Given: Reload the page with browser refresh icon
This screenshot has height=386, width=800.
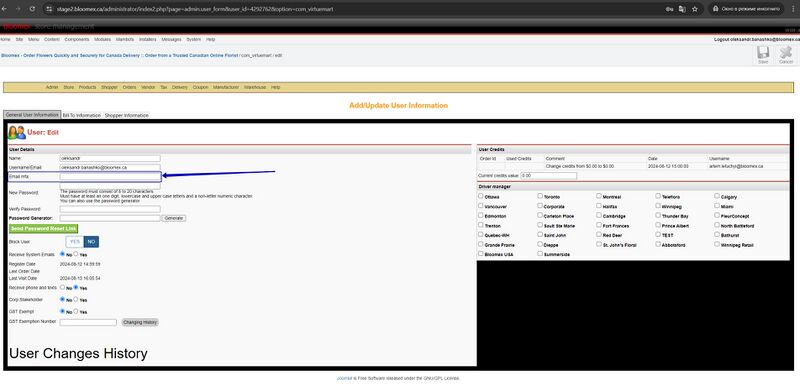Looking at the screenshot, I should point(32,9).
